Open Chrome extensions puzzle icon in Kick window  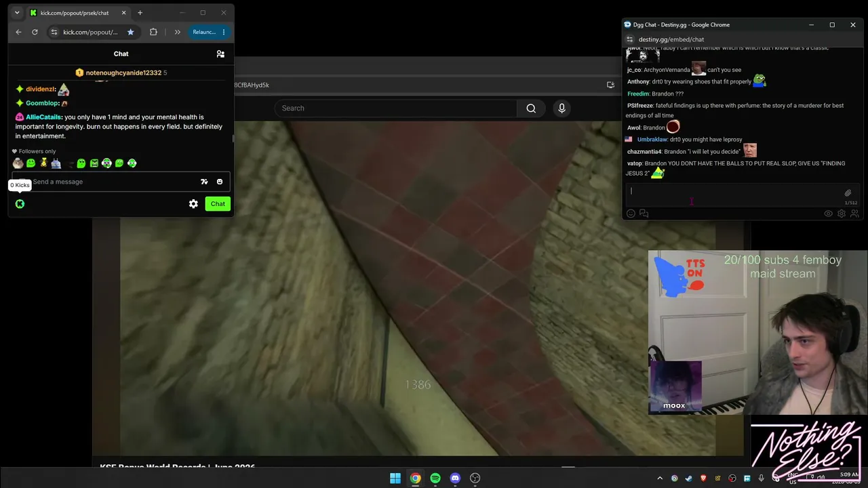153,32
